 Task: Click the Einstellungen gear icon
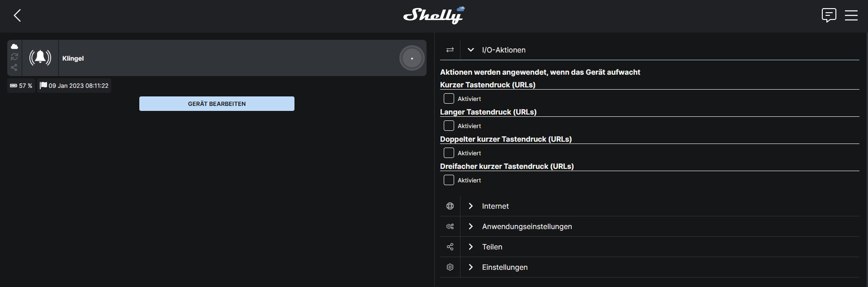coord(450,267)
